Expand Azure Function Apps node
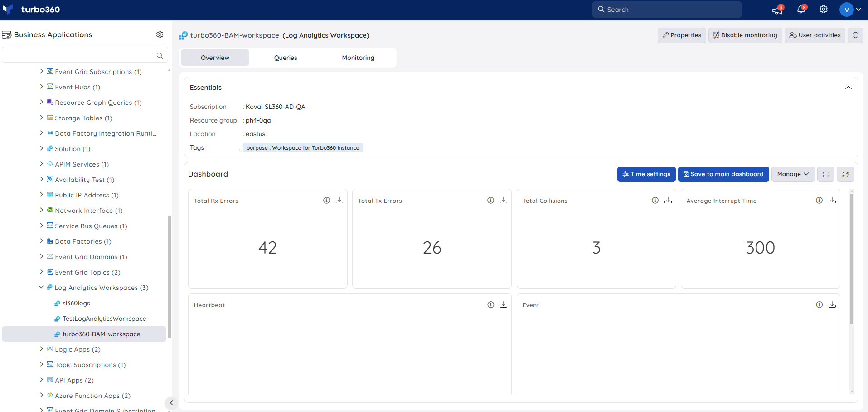 coord(42,395)
